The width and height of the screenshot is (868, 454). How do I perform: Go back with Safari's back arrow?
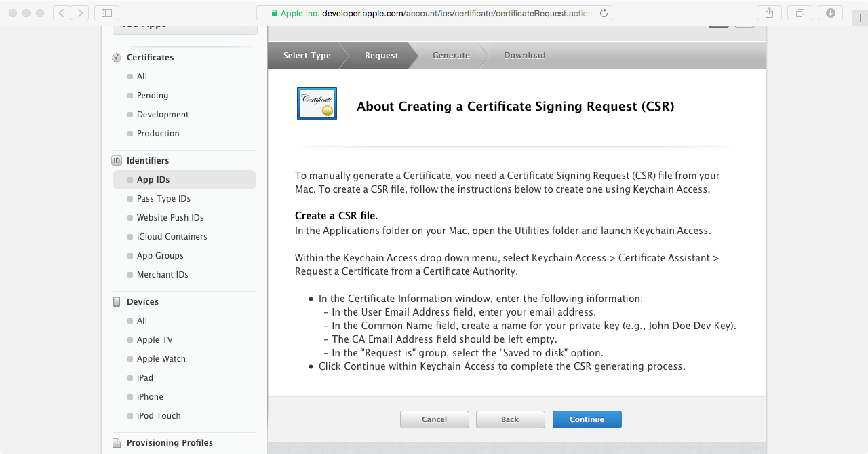coord(62,13)
